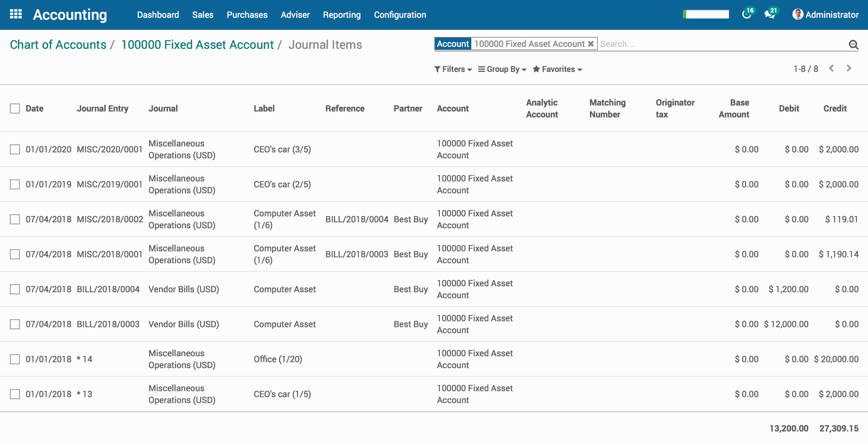Screen dimensions: 868x442
Task: Click the $ 1,190.14 credit value
Action: point(839,254)
